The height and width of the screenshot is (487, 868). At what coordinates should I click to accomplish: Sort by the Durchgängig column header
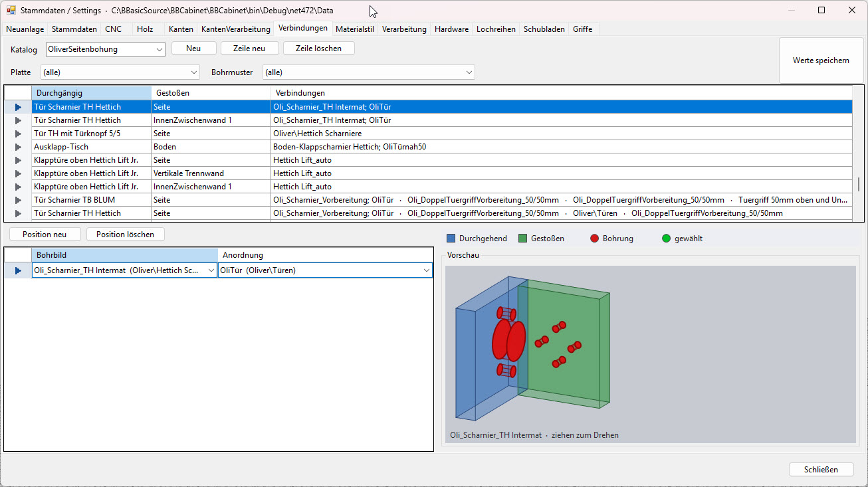coord(92,93)
